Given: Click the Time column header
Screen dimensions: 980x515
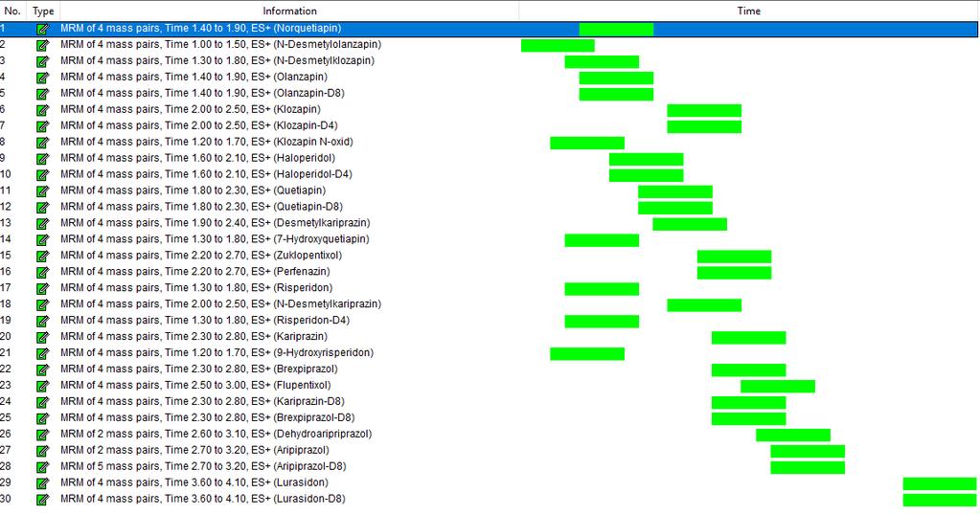Looking at the screenshot, I should [x=749, y=11].
